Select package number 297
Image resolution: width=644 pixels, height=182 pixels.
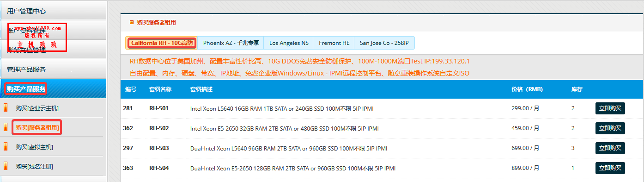[128, 148]
